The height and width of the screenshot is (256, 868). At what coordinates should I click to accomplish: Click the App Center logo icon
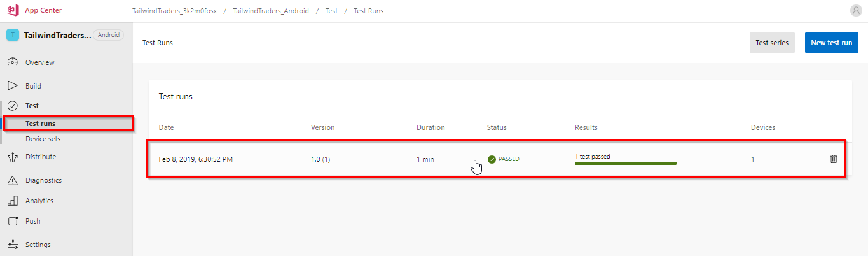pyautogui.click(x=13, y=10)
